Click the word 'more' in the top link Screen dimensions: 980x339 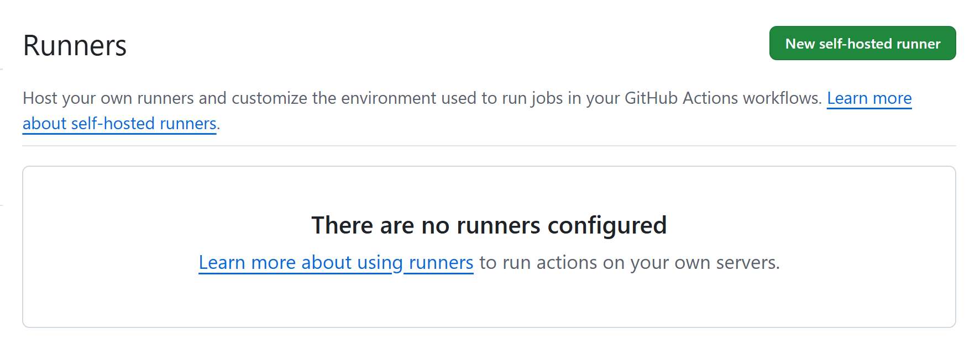point(892,98)
